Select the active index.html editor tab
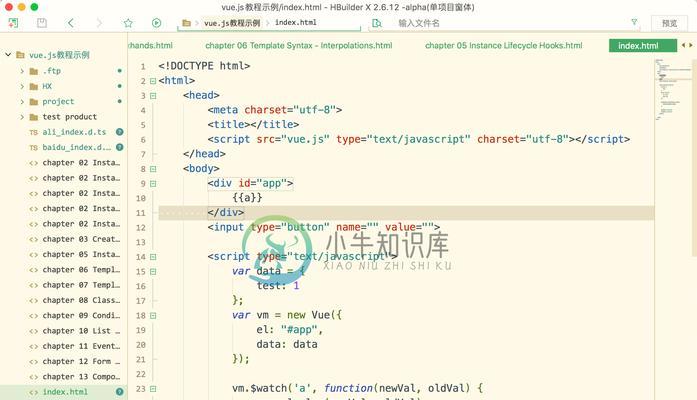Screen dimensions: 697x400 pos(642,45)
